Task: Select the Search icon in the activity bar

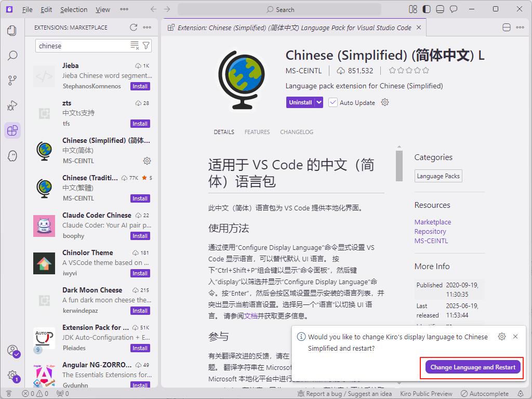Action: 12,56
